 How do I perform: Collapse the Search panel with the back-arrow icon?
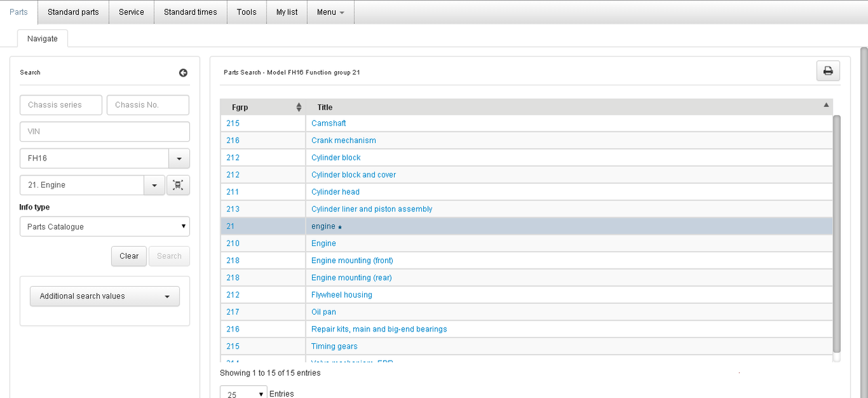tap(183, 73)
